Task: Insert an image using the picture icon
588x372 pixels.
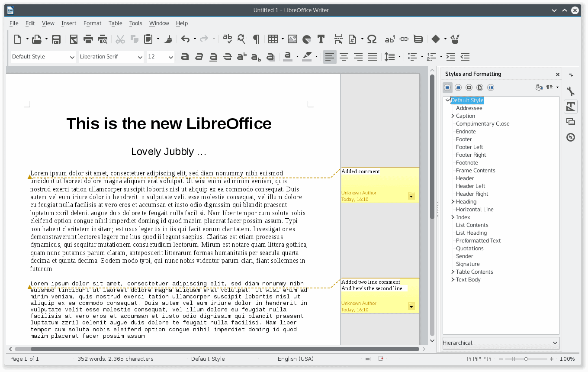Action: pos(292,39)
